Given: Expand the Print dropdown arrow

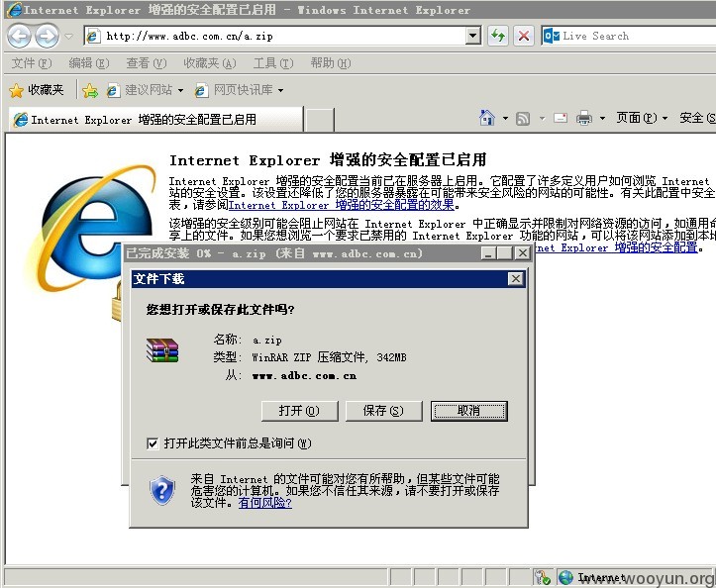Looking at the screenshot, I should [602, 118].
